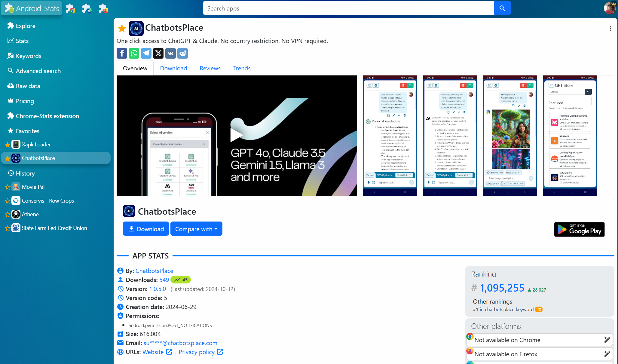Click Get it on Google Play badge

click(x=579, y=229)
